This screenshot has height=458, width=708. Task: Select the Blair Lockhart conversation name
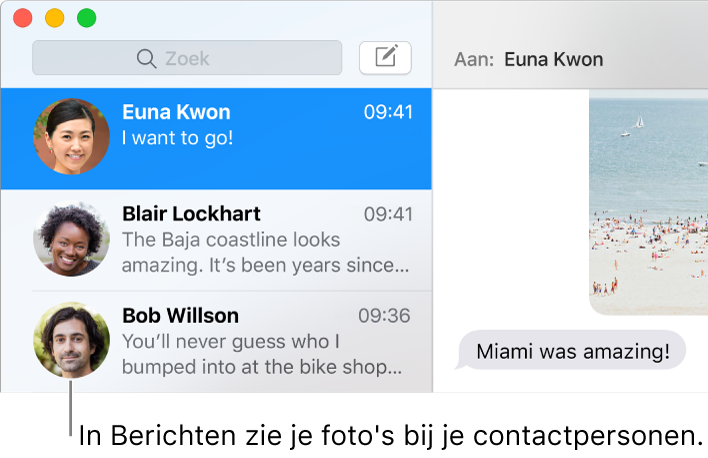[191, 214]
